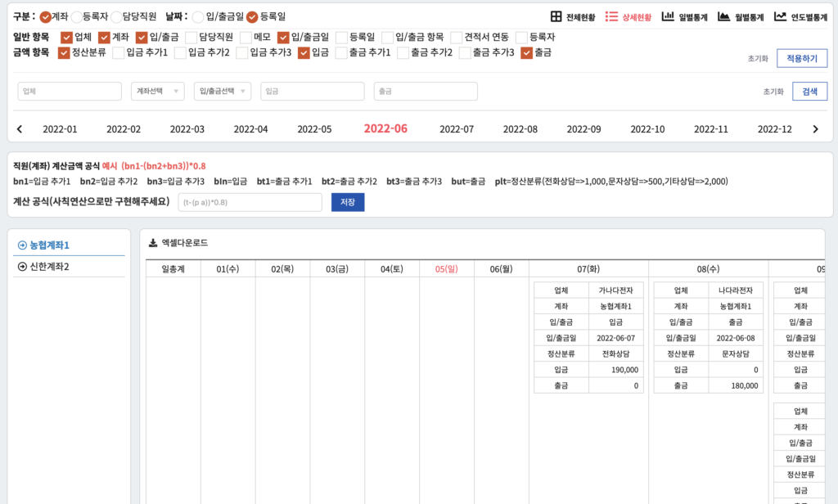The width and height of the screenshot is (838, 504).
Task: Expand the 입/출금선택 dropdown
Action: point(222,92)
